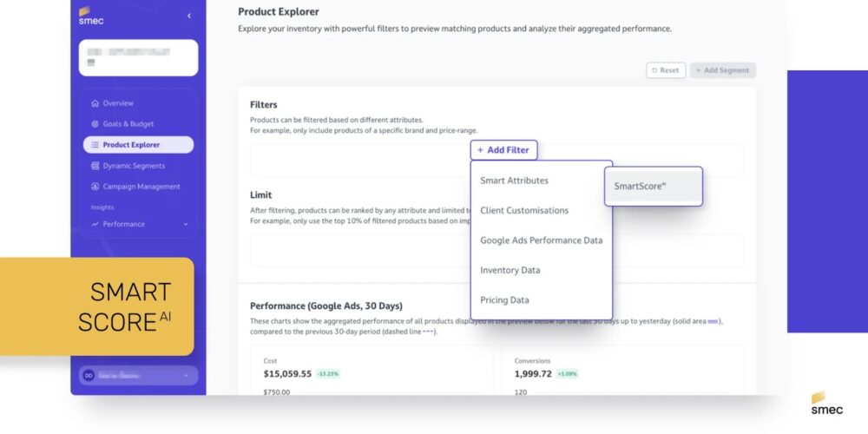Click the Dynamic Segments stack icon
This screenshot has width=868, height=434.
pos(95,166)
